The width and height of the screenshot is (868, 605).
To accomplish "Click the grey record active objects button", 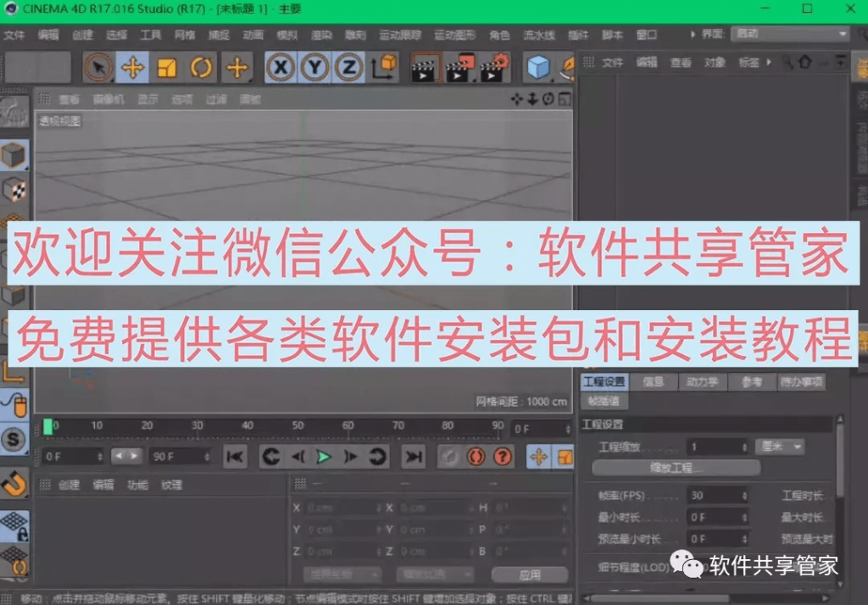I will click(449, 457).
